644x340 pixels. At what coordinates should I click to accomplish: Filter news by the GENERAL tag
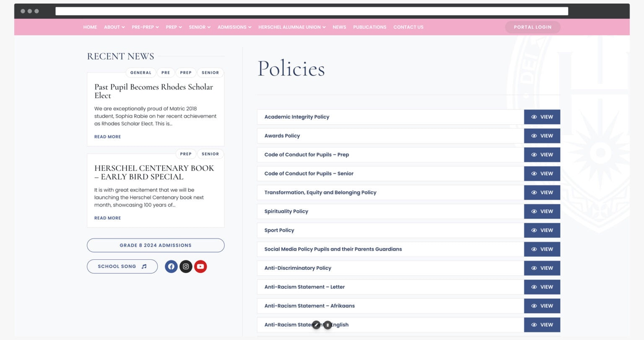tap(140, 73)
